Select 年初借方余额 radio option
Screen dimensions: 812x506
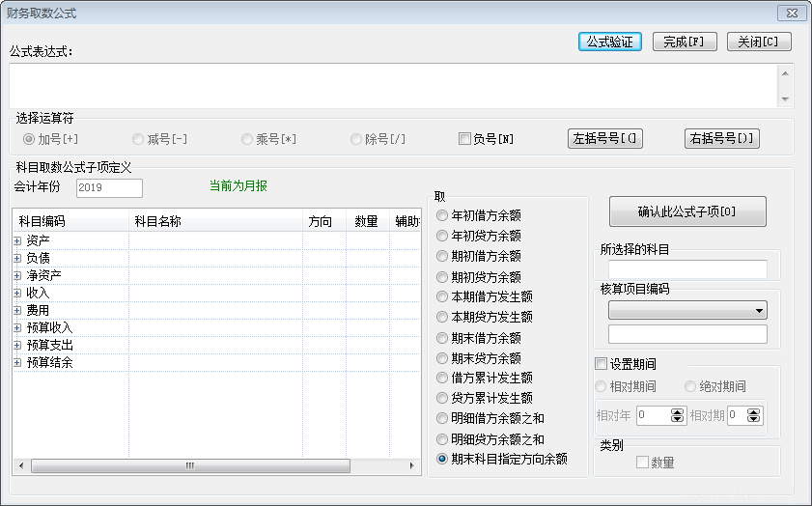[442, 215]
